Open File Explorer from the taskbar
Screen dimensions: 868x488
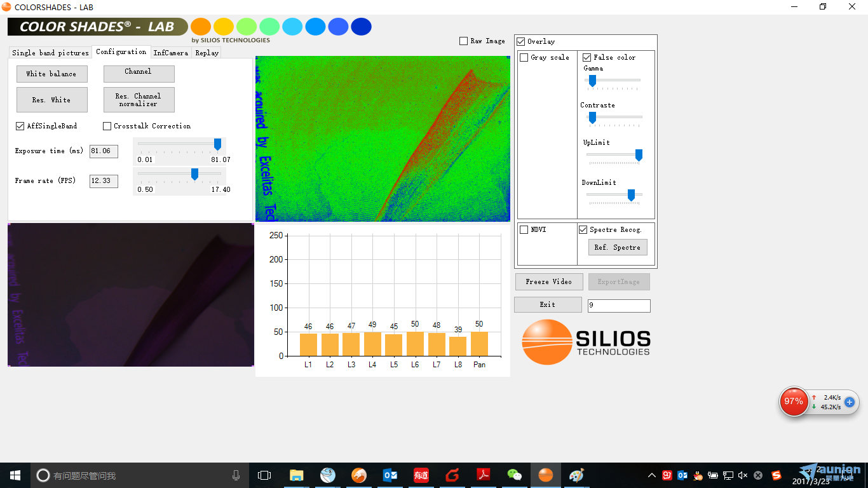coord(297,475)
